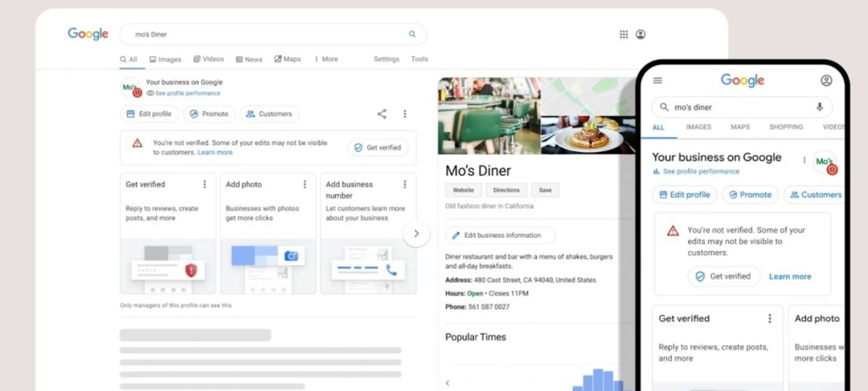This screenshot has height=391, width=868.
Task: Open the Google apps grid icon
Action: 624,35
